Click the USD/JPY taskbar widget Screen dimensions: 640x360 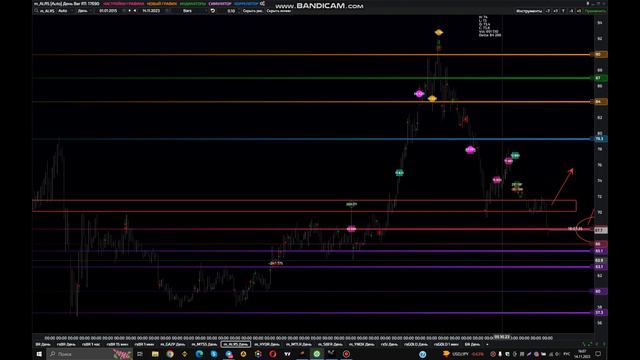tap(463, 354)
